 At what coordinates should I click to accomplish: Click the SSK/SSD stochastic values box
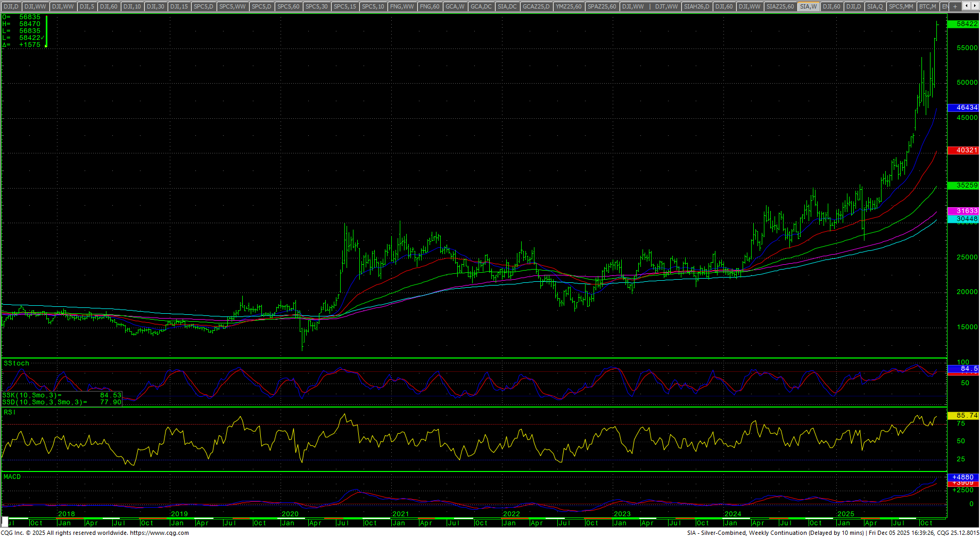click(x=62, y=399)
